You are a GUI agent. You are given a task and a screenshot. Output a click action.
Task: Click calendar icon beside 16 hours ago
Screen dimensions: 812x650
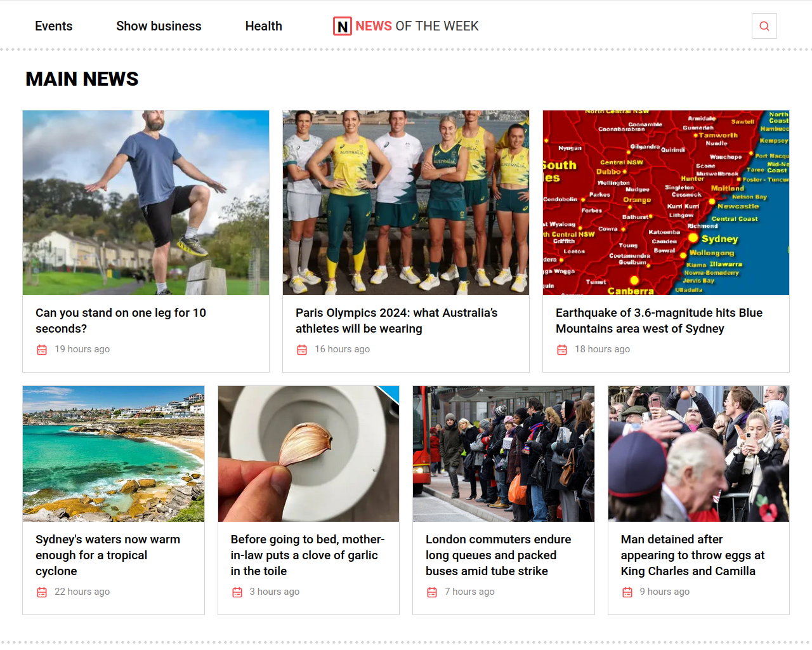pos(302,350)
